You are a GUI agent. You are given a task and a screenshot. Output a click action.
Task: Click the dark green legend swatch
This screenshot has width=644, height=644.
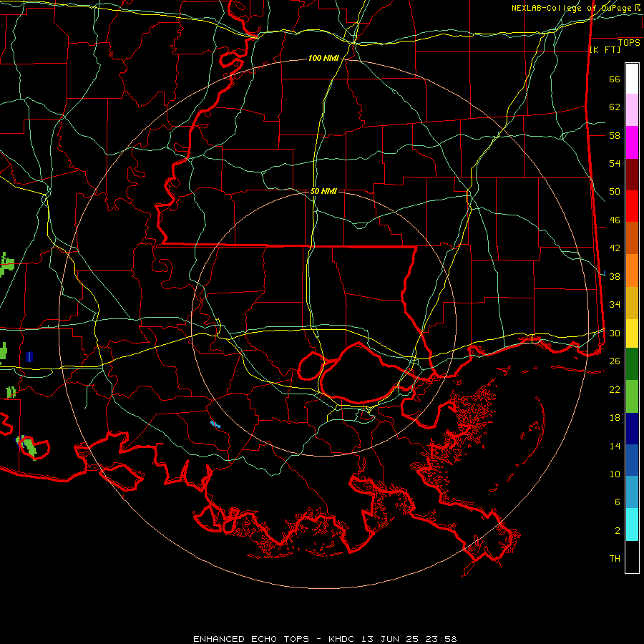pyautogui.click(x=632, y=364)
